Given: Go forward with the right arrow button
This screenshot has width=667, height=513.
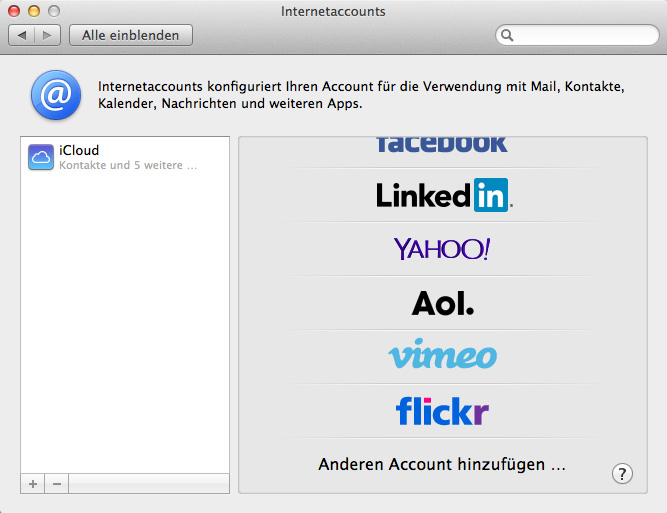Looking at the screenshot, I should pos(47,35).
